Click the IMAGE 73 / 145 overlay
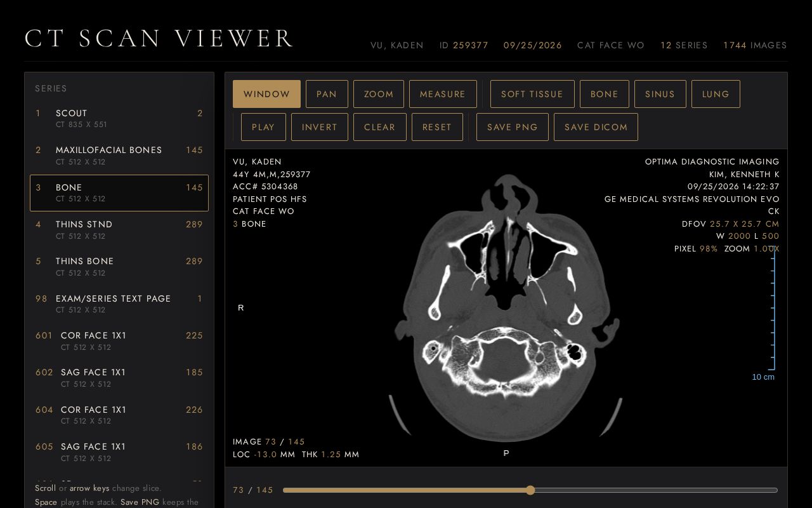This screenshot has width=812, height=508. [269, 442]
